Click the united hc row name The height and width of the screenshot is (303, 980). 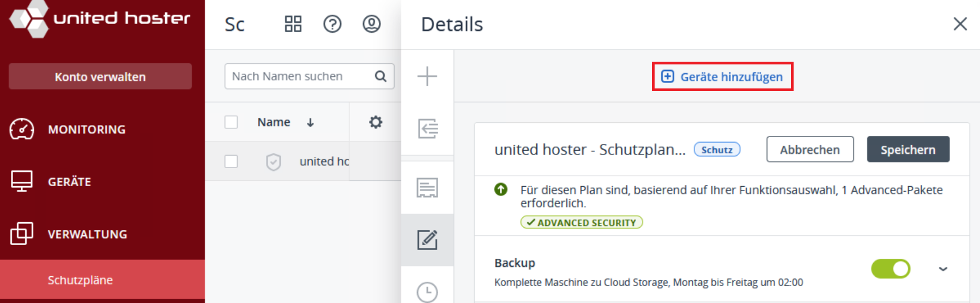click(324, 162)
